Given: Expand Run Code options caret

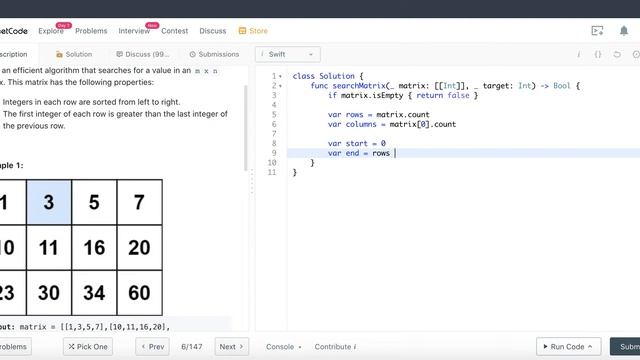Looking at the screenshot, I should tap(590, 347).
